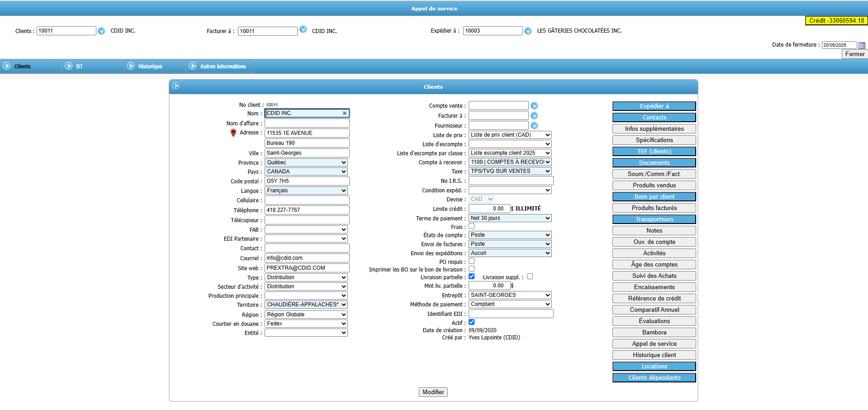Clear the Nom field with the X icon

(345, 113)
